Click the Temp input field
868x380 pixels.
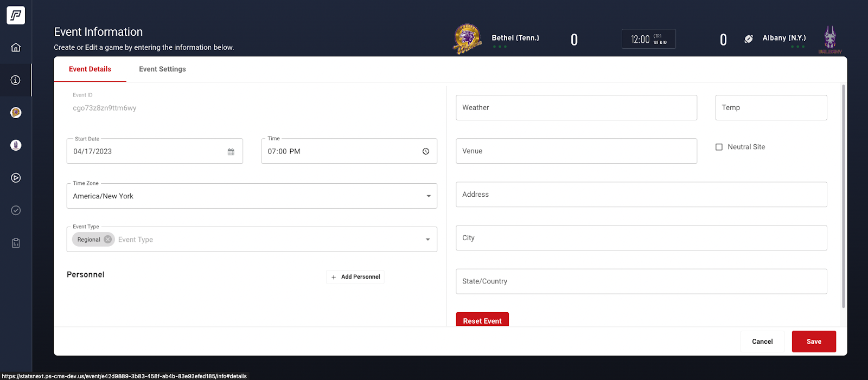pos(771,108)
